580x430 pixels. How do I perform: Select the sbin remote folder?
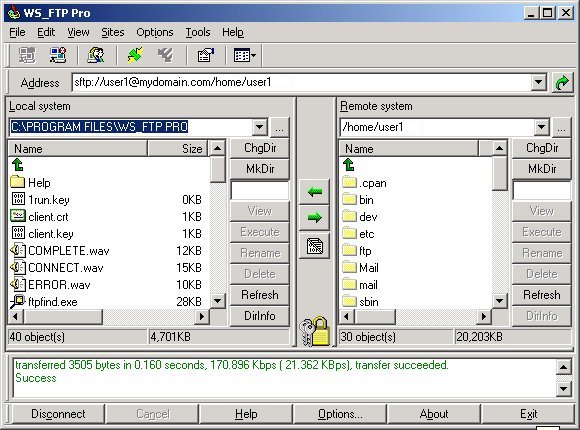click(x=361, y=302)
